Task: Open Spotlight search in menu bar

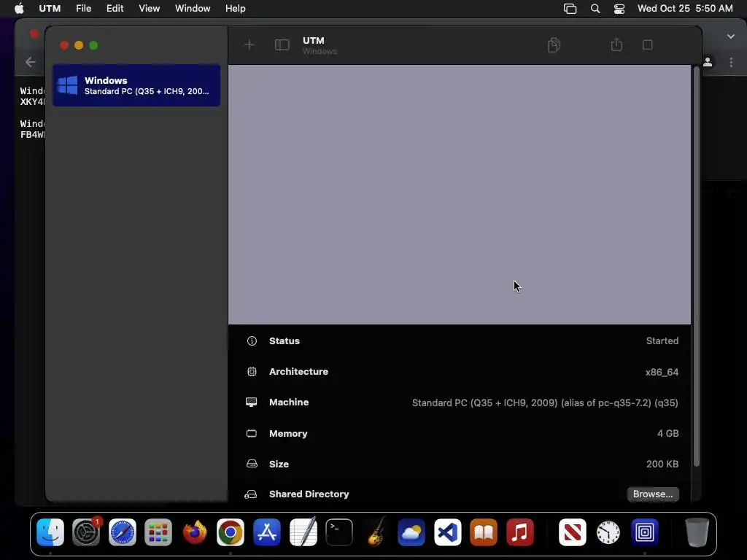Action: click(x=595, y=9)
